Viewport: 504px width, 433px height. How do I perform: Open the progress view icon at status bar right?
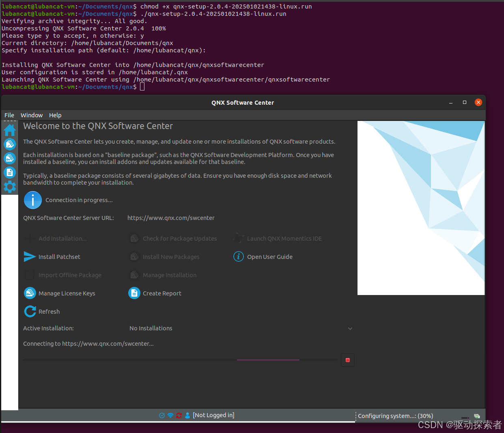477,416
